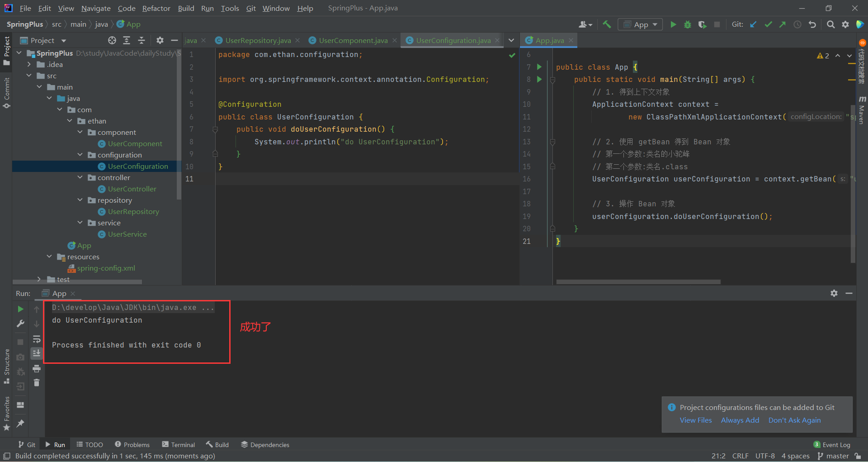Viewport: 868px width, 462px height.
Task: Open the Event Log
Action: (x=832, y=445)
